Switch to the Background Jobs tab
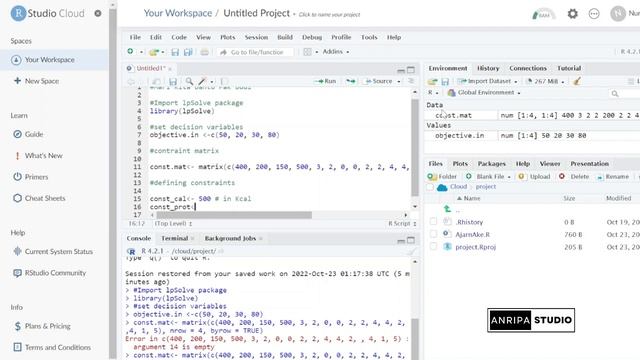 point(230,238)
